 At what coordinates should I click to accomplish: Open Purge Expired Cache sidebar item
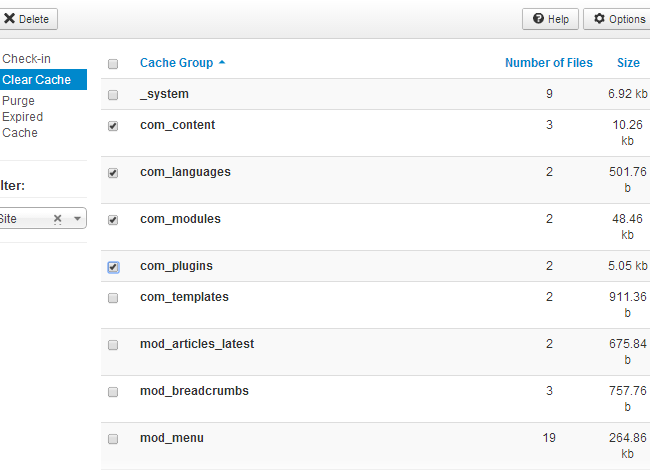point(22,116)
